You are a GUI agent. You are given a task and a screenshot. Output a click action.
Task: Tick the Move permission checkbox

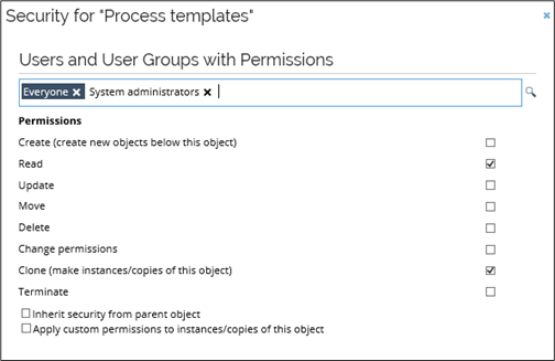490,206
